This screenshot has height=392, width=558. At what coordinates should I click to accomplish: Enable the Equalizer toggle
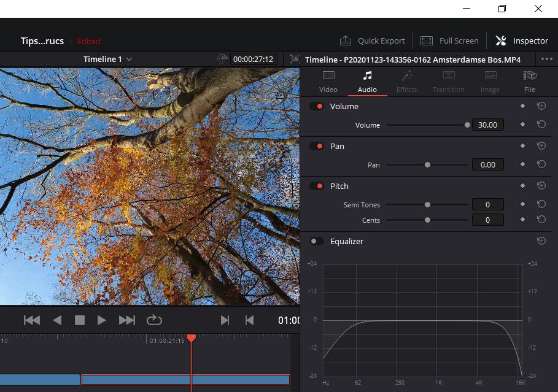[x=317, y=241]
